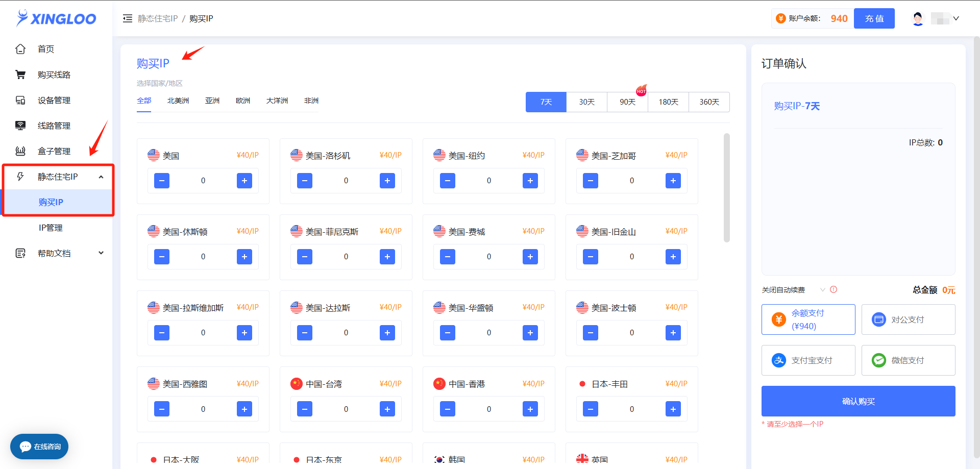
Task: Click the home icon in sidebar
Action: [20, 49]
